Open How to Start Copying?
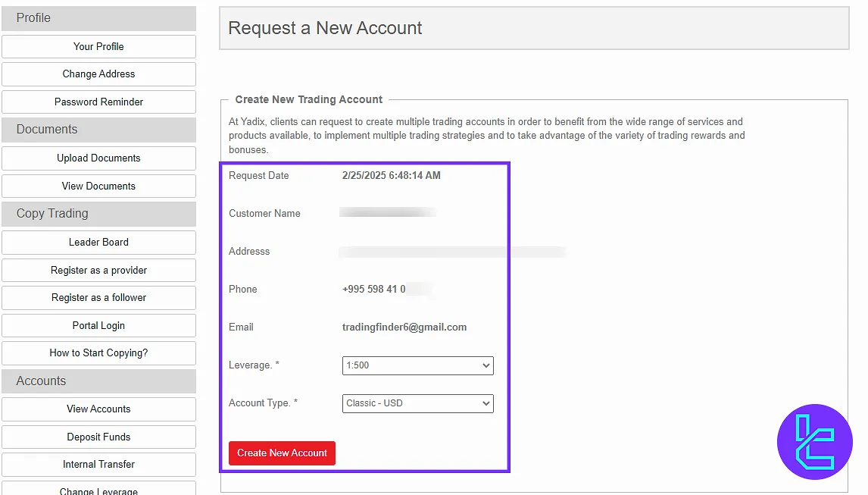Image resolution: width=868 pixels, height=495 pixels. click(98, 353)
